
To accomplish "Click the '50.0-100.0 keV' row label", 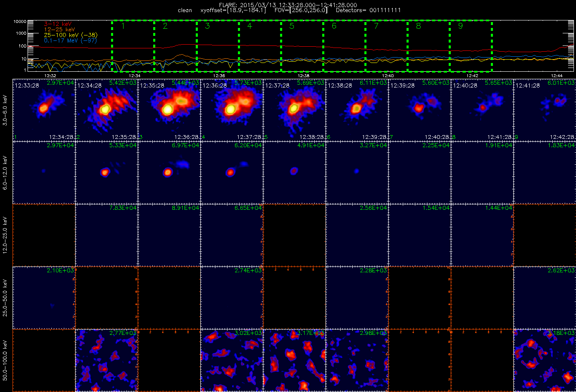I will coord(5,360).
